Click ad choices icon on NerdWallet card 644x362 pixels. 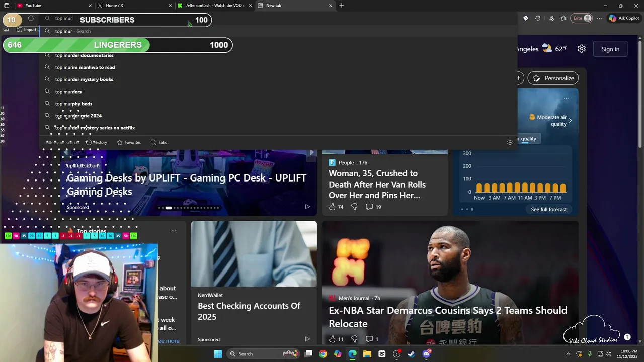(x=307, y=339)
